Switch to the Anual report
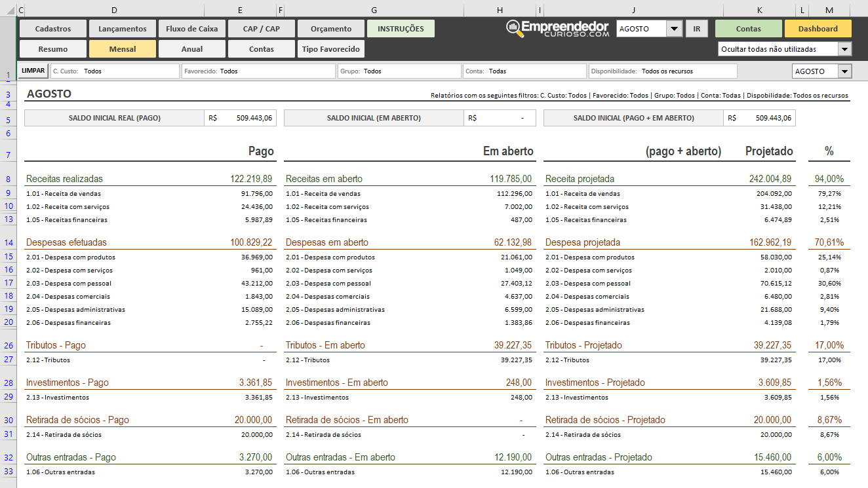The height and width of the screenshot is (488, 868). (x=191, y=48)
